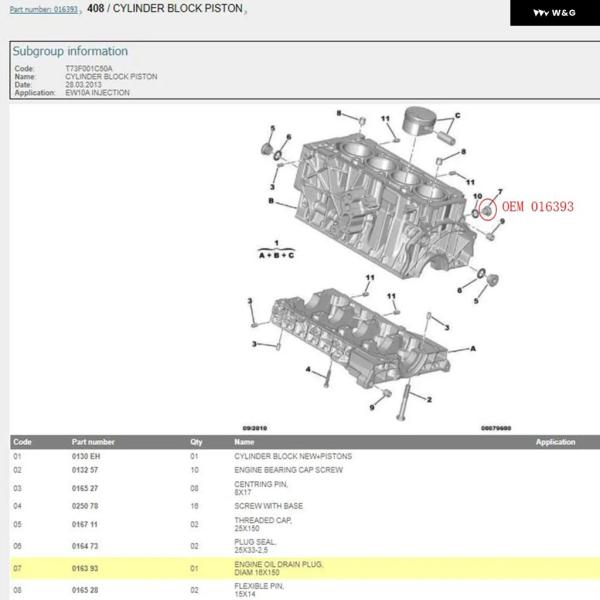
Task: Click the A+B+C assembly symbol
Action: pyautogui.click(x=277, y=250)
